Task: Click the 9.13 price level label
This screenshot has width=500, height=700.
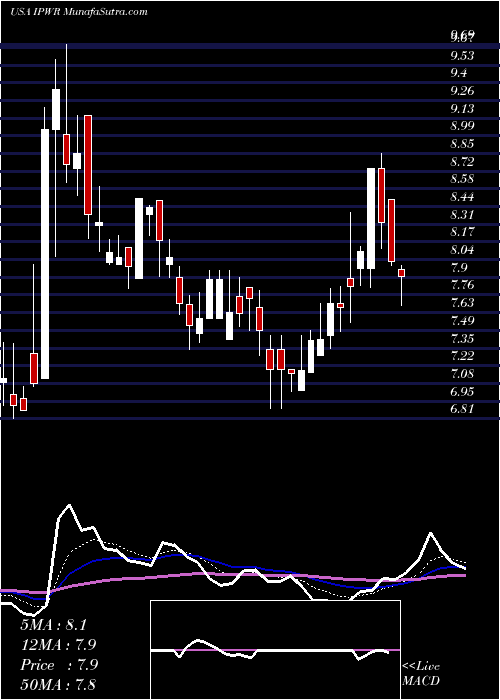Action: pos(462,108)
